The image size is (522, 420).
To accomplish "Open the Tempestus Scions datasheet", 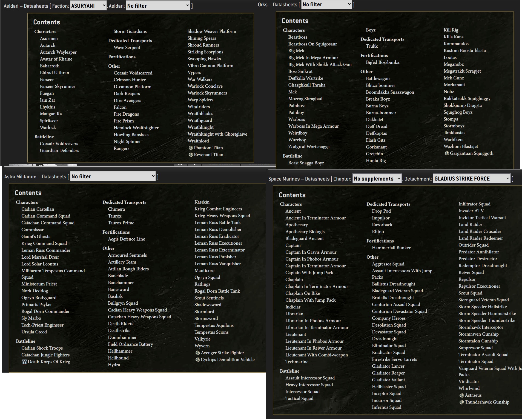I will (211, 332).
